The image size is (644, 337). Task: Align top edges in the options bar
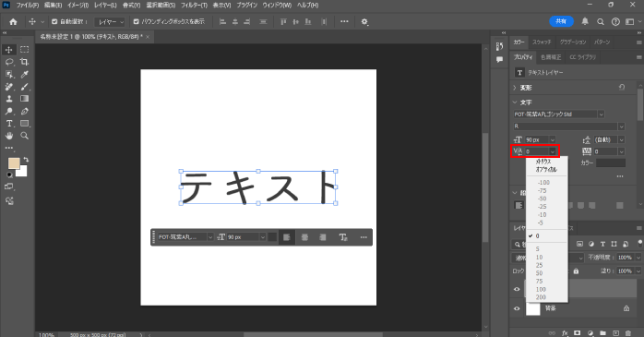click(283, 22)
